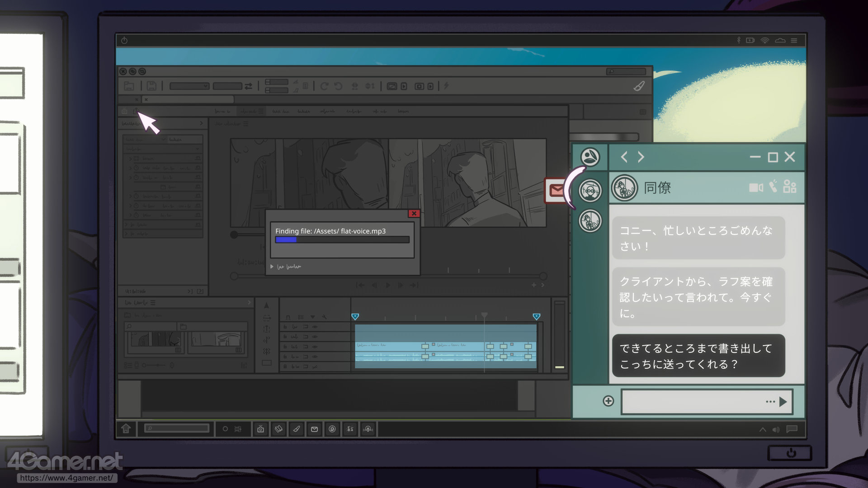Send the chat message with arrow button
The image size is (868, 488).
pos(783,402)
